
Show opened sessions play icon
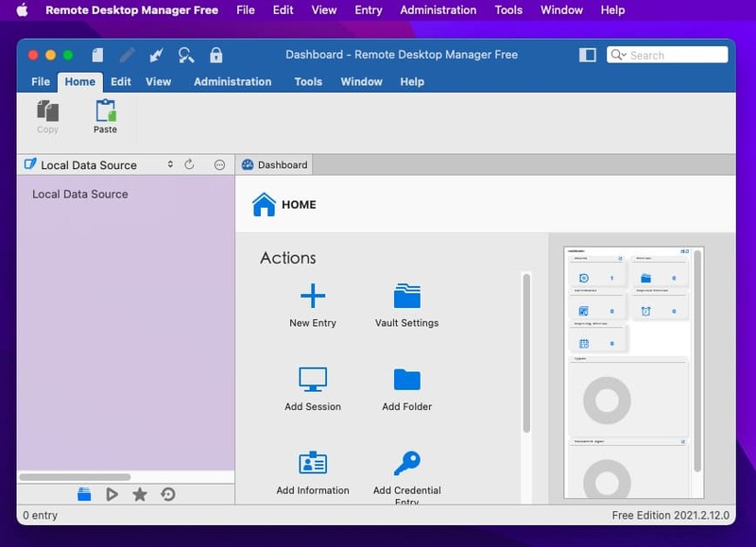[112, 494]
